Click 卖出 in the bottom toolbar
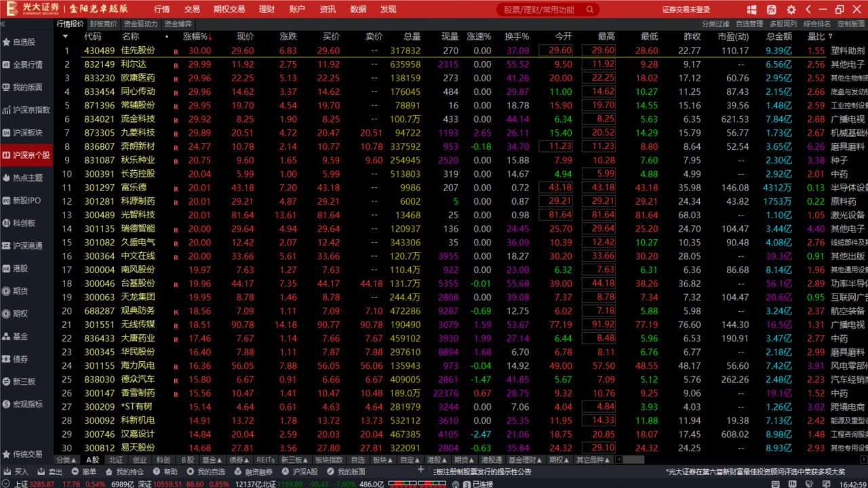Viewport: 868px width, 488px height. point(50,472)
